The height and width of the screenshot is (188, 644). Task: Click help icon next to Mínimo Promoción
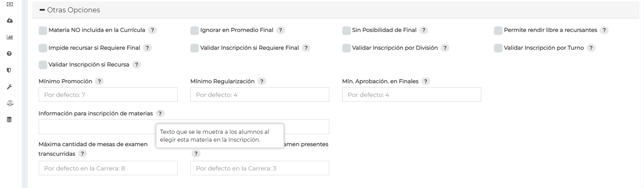100,81
